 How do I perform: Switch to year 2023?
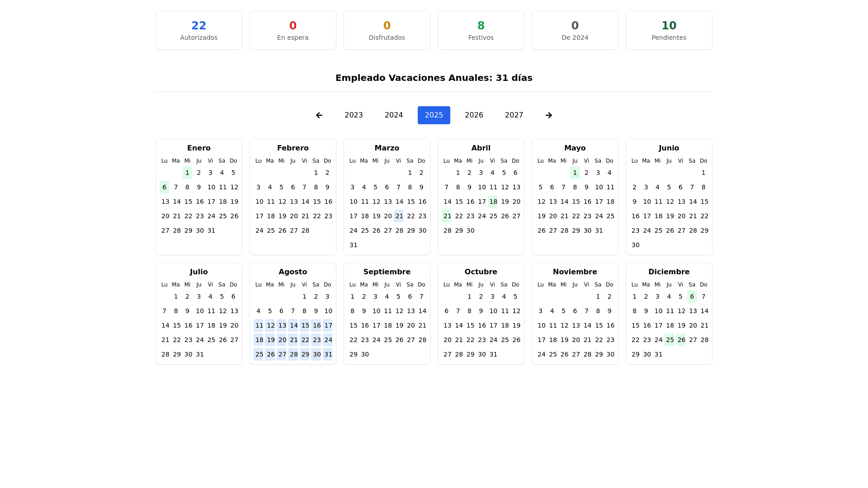tap(354, 115)
